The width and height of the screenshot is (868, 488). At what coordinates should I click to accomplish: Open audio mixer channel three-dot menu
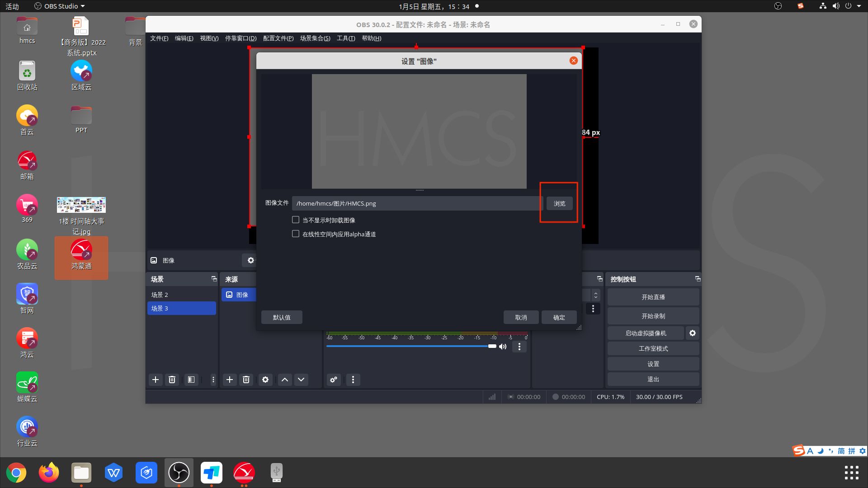point(519,347)
